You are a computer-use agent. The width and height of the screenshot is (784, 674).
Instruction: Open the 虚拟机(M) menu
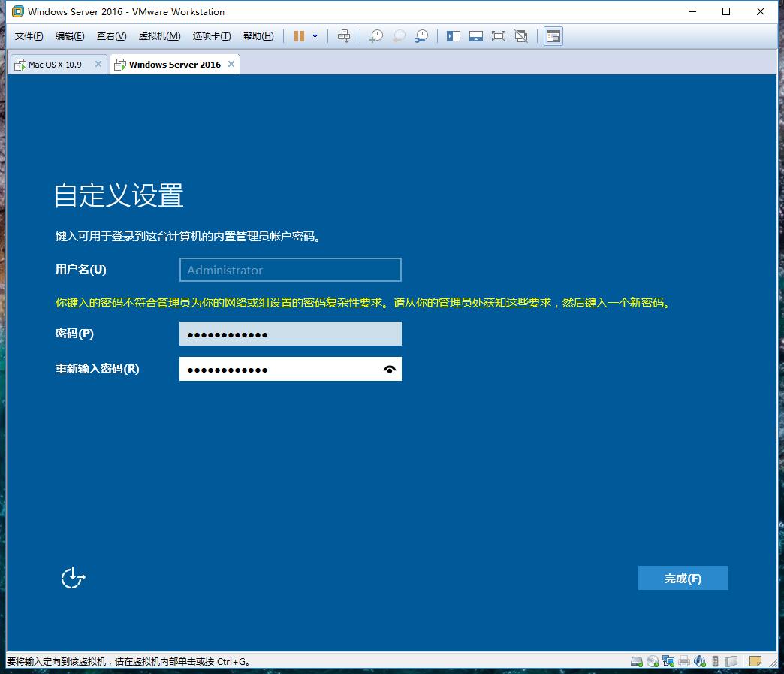[159, 36]
